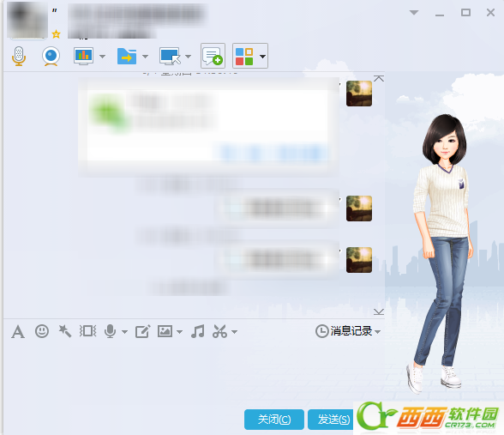Click the 发送(S) send button
Viewport: 504px width, 435px height.
331,420
